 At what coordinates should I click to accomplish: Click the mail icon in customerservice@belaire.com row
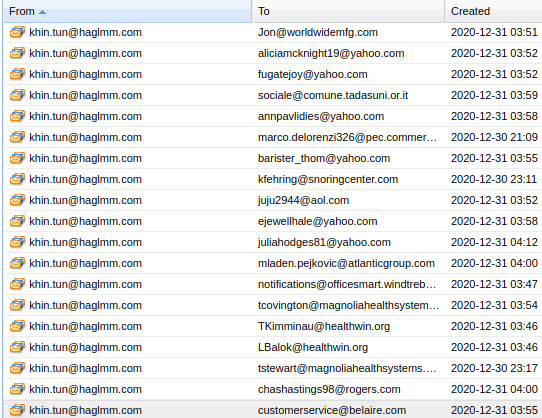click(x=17, y=410)
